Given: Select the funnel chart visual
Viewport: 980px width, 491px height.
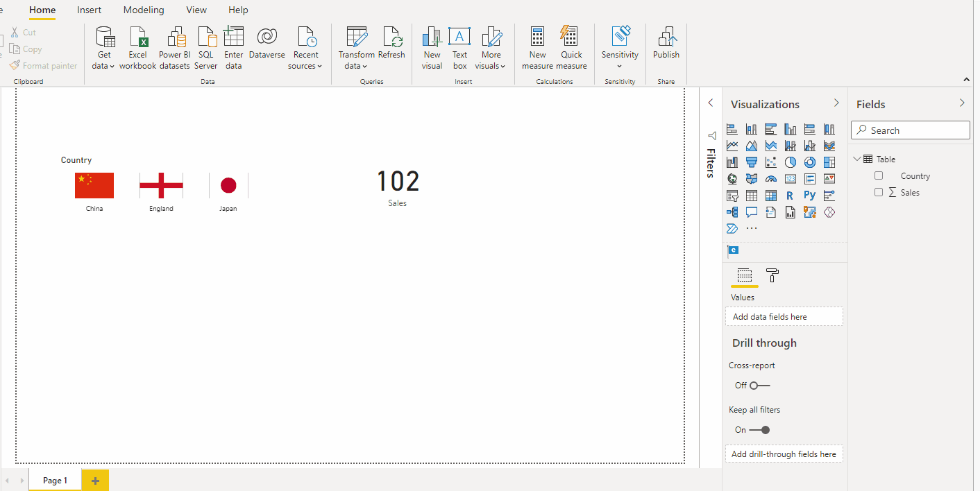Looking at the screenshot, I should point(752,162).
